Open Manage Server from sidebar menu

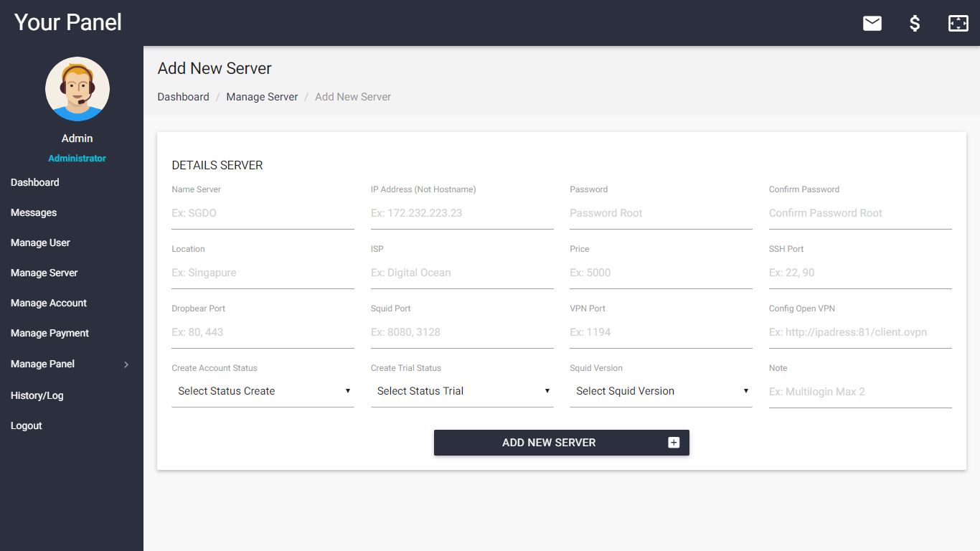click(44, 273)
